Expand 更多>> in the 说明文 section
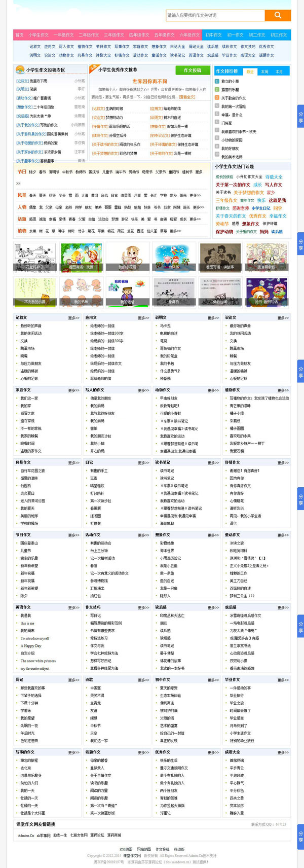304x868 pixels. pyautogui.click(x=213, y=318)
